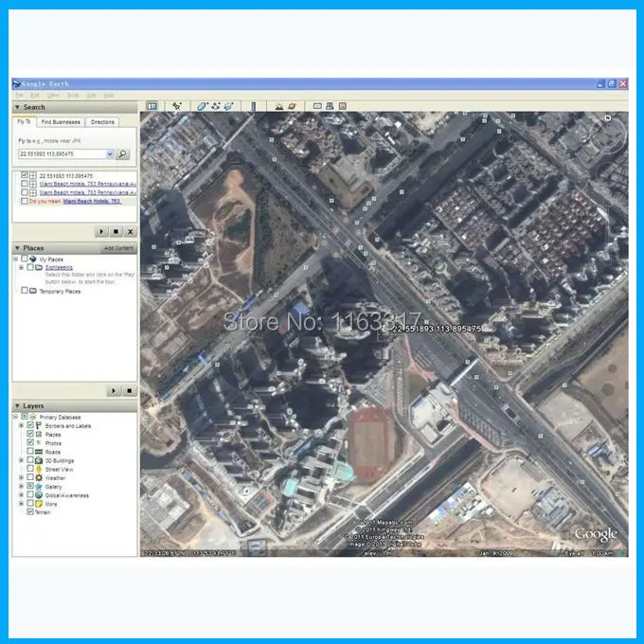644x644 pixels.
Task: Click the Sightseeing folder icon
Action: (39, 267)
